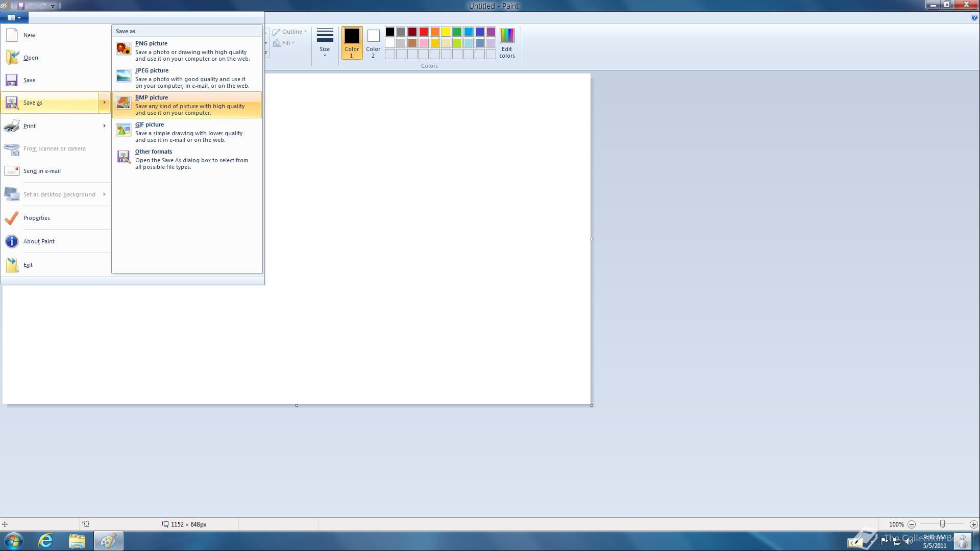Open the shape Outline dropdown
Viewport: 980px width, 551px height.
click(290, 32)
